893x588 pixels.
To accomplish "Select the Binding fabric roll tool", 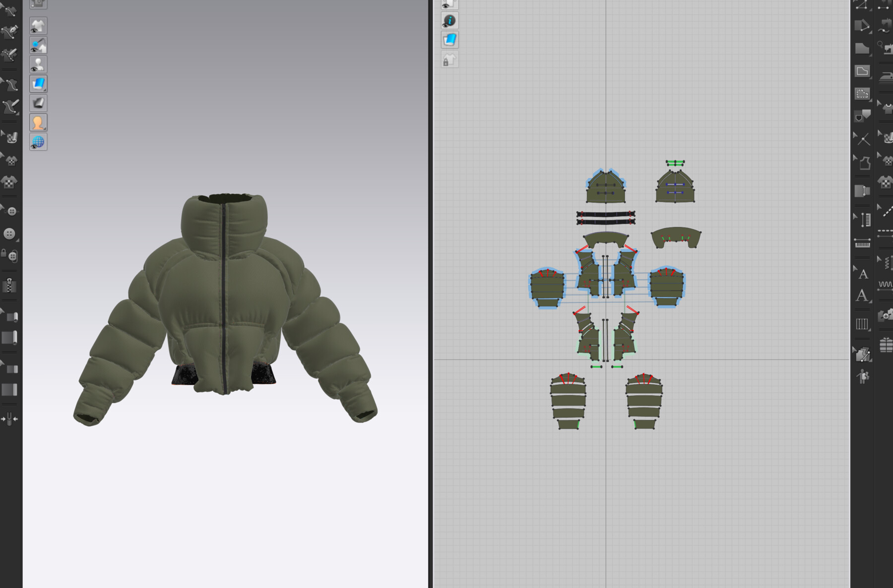I will click(9, 338).
